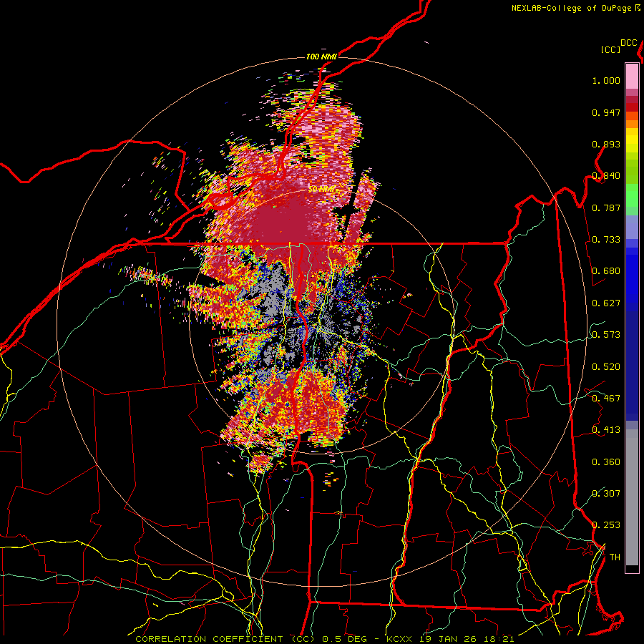Click the 50 NMI range ring label
The height and width of the screenshot is (644, 644).
(321, 189)
